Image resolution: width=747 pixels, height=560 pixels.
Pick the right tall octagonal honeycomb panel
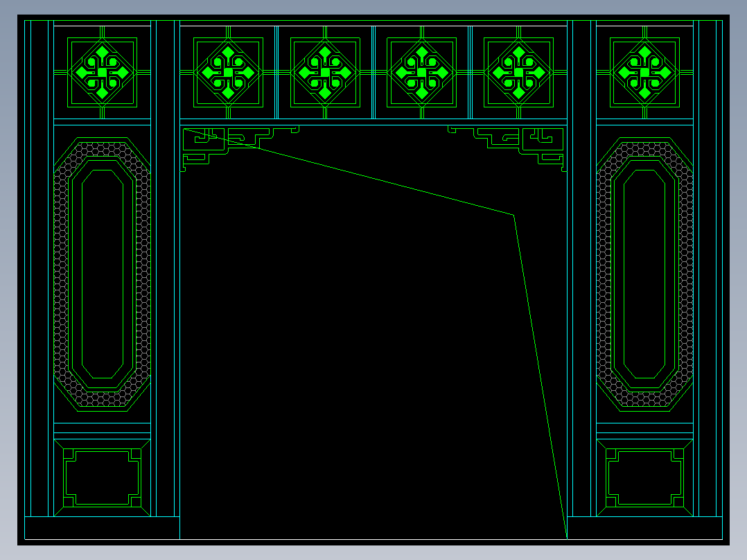tap(644, 274)
